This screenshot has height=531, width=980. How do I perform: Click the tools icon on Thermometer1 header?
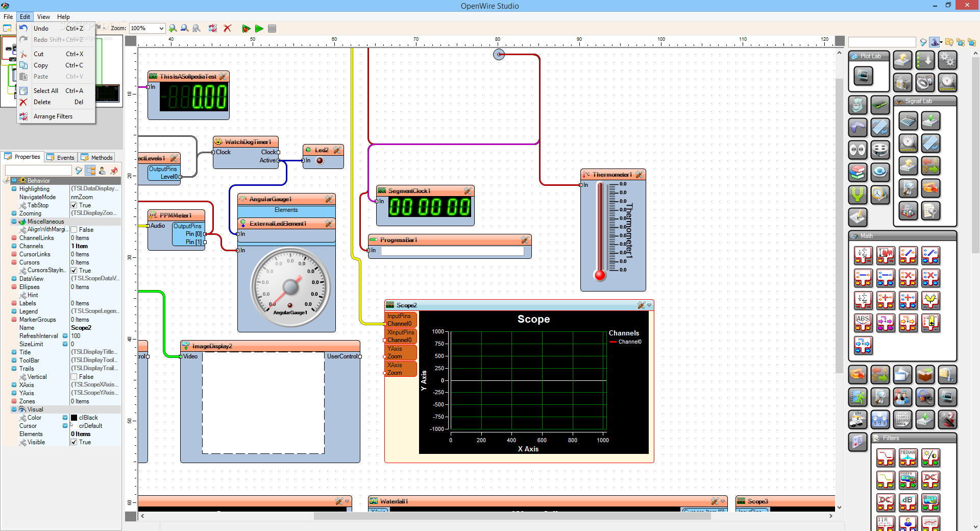click(x=639, y=175)
